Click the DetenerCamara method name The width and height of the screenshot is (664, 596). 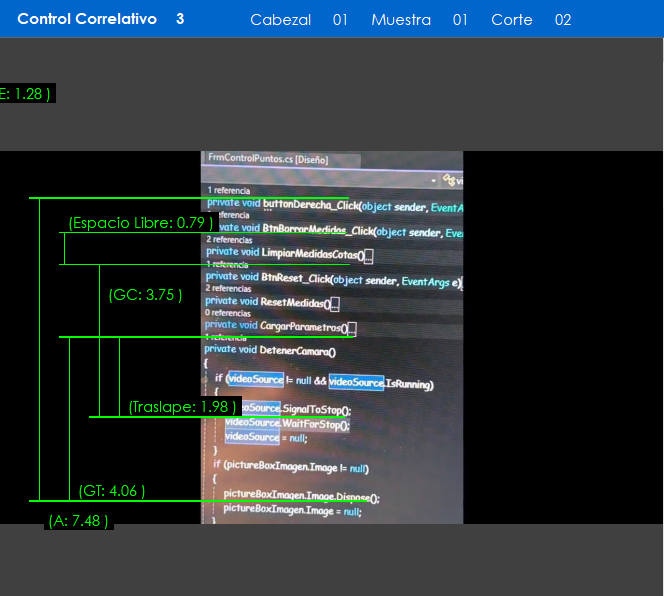(x=298, y=351)
